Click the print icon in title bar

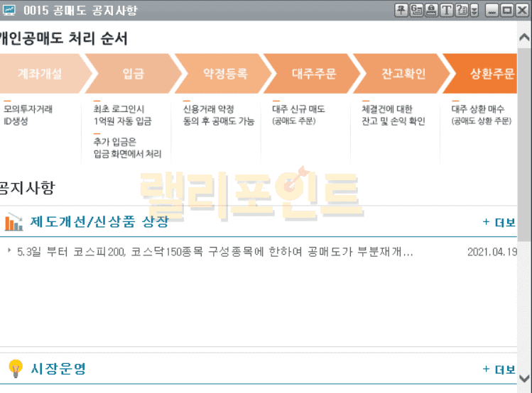coord(430,10)
